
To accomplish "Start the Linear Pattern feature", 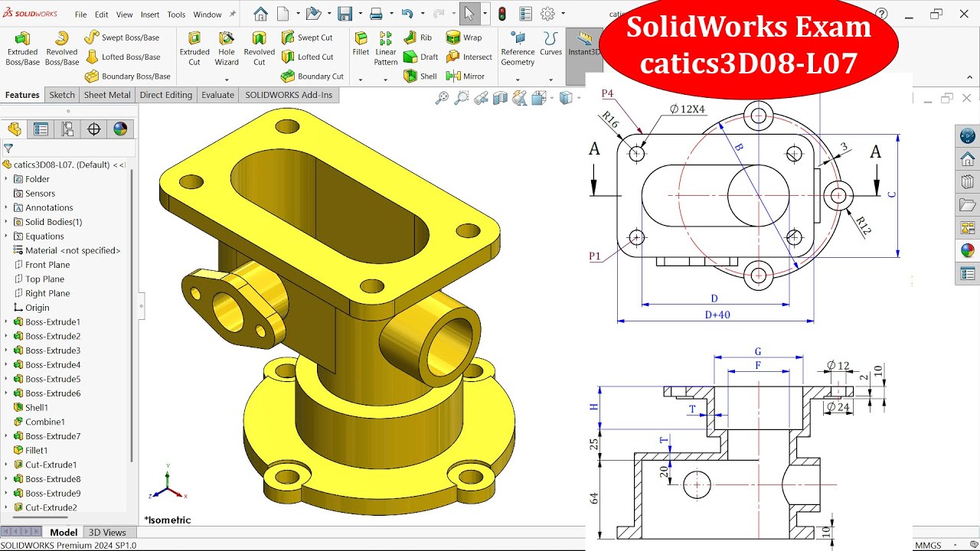I will [386, 49].
